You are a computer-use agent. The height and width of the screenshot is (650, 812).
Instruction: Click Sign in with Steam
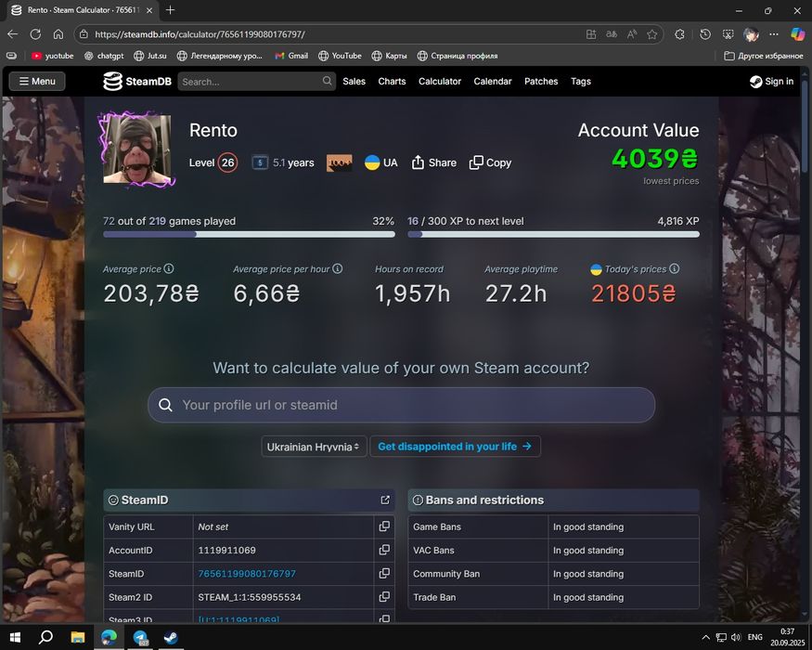(x=771, y=82)
